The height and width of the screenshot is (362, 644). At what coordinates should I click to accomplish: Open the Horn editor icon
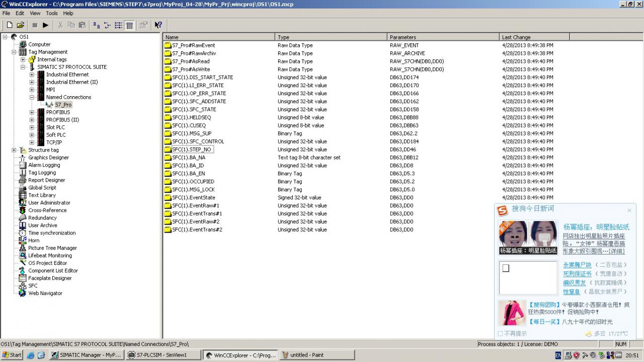coord(23,241)
